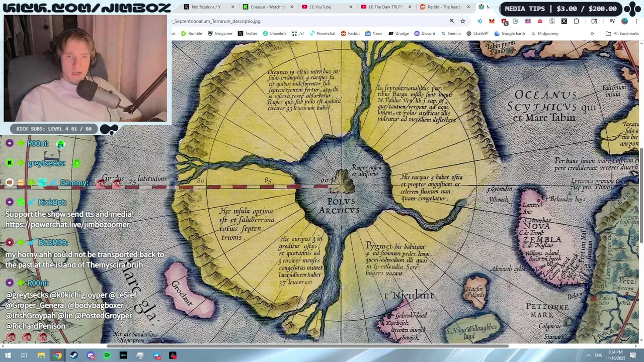
Task: Open Task View on the taskbar
Action: click(x=24, y=355)
